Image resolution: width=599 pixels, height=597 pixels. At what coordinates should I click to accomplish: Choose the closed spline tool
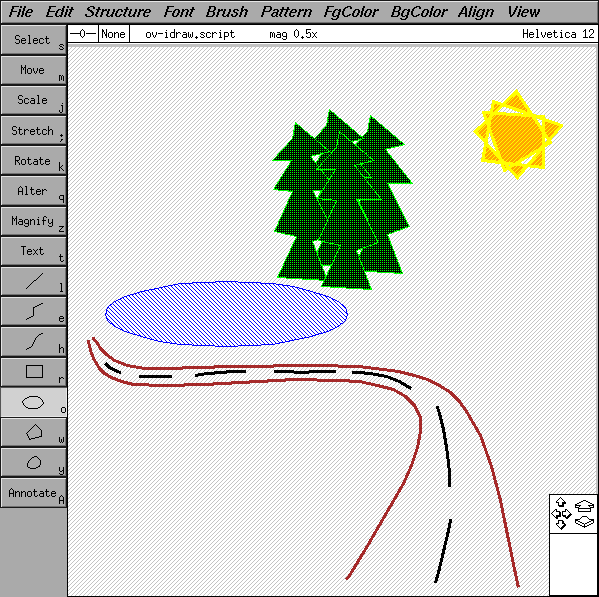[x=34, y=463]
